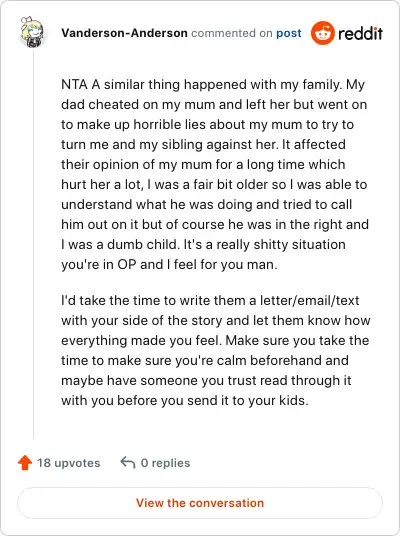400x536 pixels.
Task: Click the "NTA" word starting the comment
Action: 74,84
